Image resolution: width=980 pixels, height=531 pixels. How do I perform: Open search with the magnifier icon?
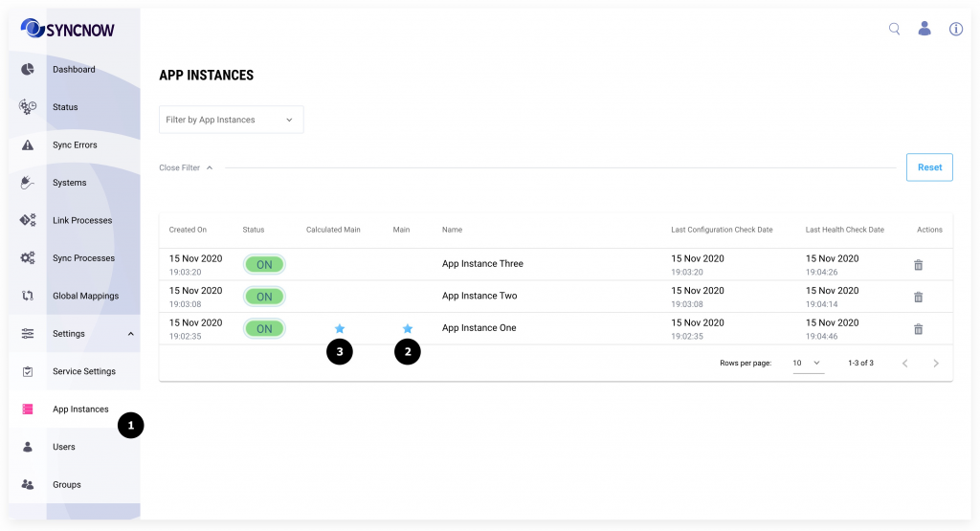895,29
